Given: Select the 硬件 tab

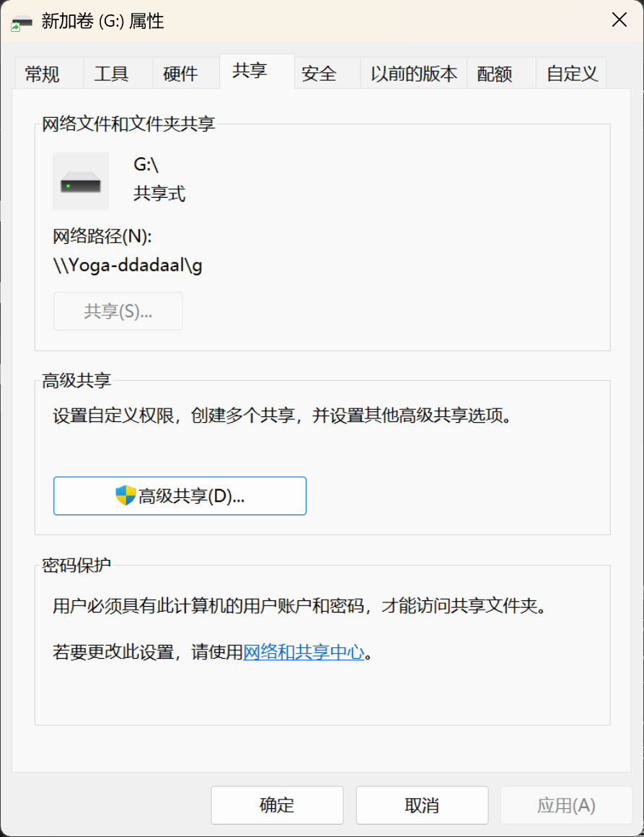Looking at the screenshot, I should point(185,73).
